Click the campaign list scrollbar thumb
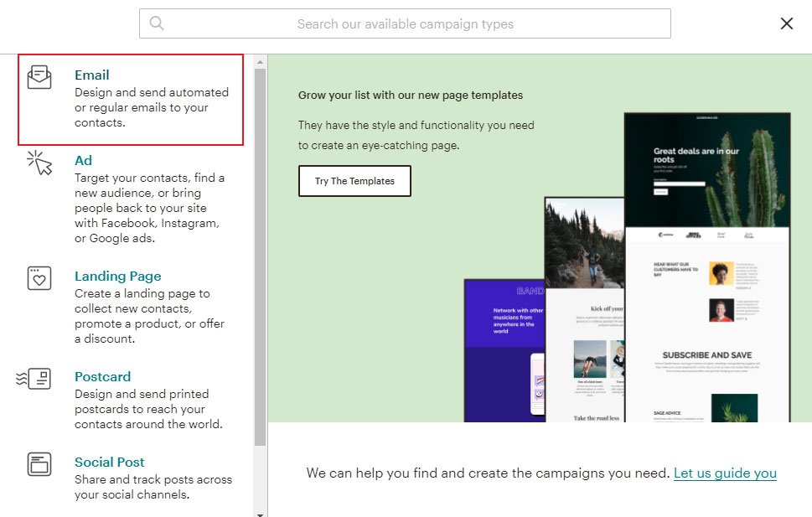812x517 pixels. click(260, 257)
